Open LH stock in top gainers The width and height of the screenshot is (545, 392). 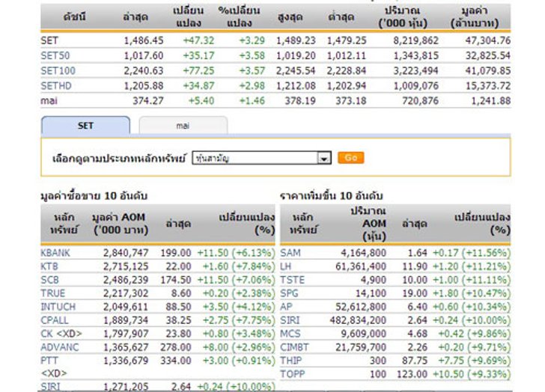pos(286,266)
